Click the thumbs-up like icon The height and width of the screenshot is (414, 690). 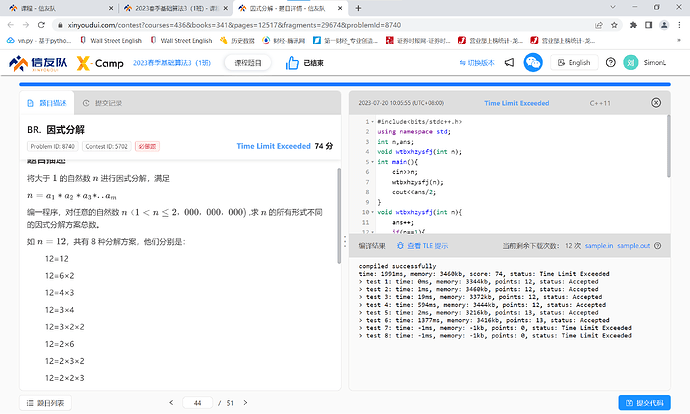[x=292, y=63]
